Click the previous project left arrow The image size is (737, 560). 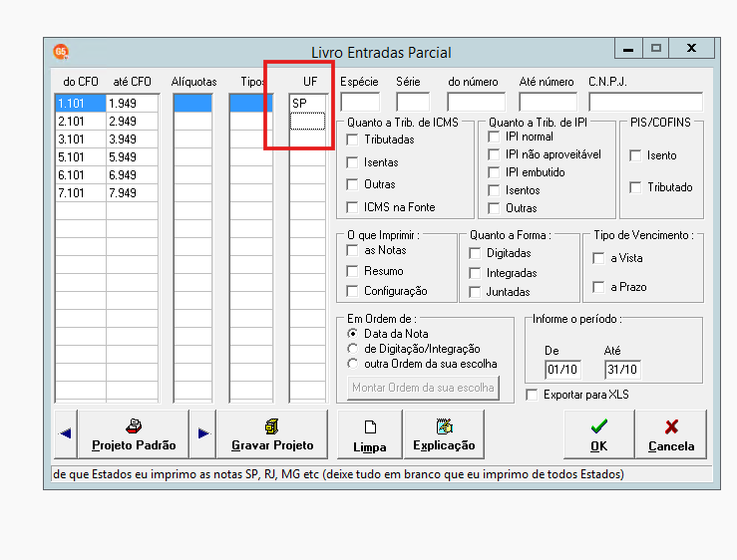pos(66,433)
